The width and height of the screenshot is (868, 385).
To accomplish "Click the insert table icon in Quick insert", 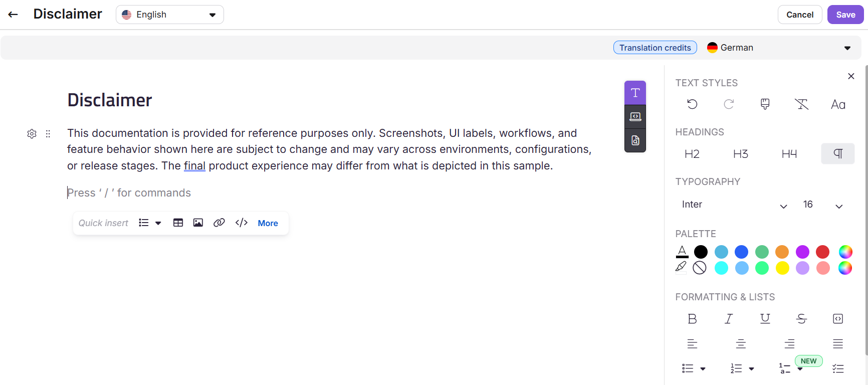I will (x=178, y=223).
